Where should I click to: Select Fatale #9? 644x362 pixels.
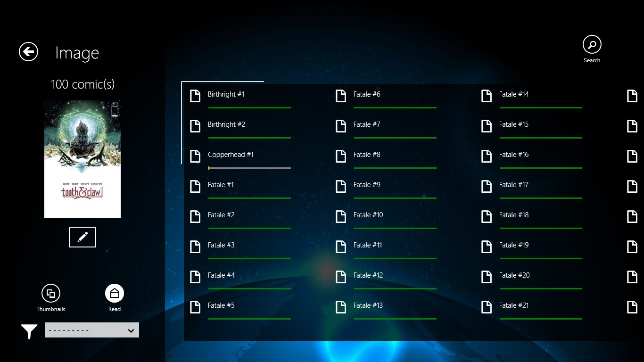pos(366,185)
